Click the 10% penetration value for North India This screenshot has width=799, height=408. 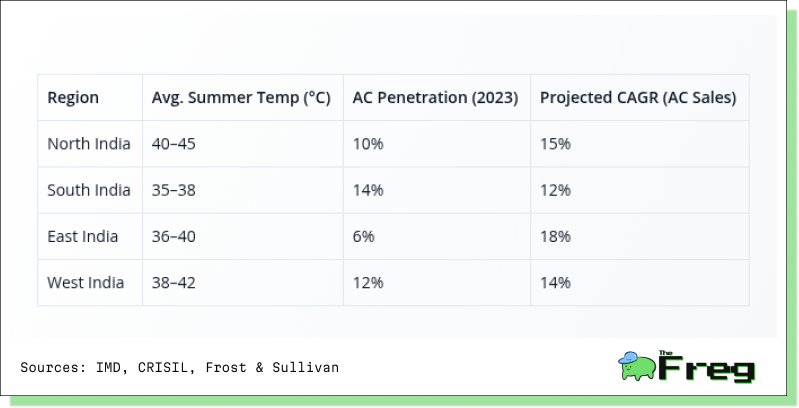pos(368,144)
